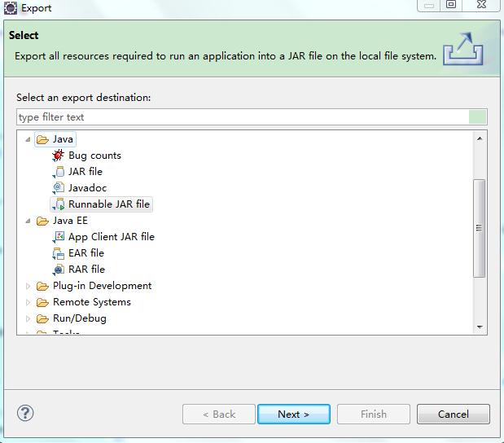Screen dimensions: 504x443
Task: Click the Runnable JAR file icon
Action: click(59, 204)
